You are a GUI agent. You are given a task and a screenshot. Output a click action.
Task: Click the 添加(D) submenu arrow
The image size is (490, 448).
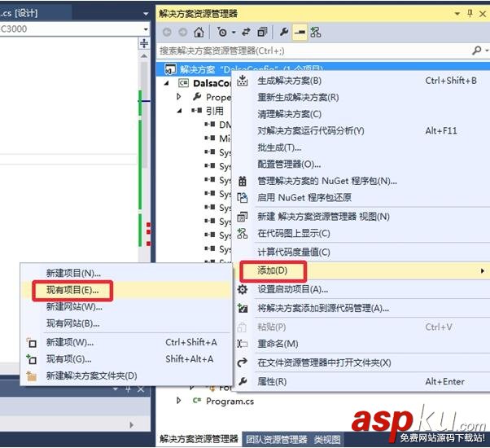(483, 270)
